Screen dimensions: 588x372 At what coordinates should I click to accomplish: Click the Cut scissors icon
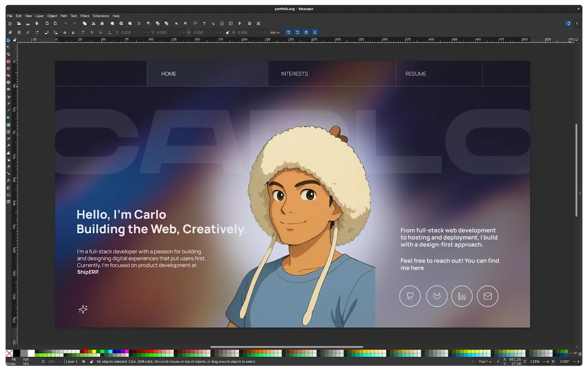[x=93, y=24]
